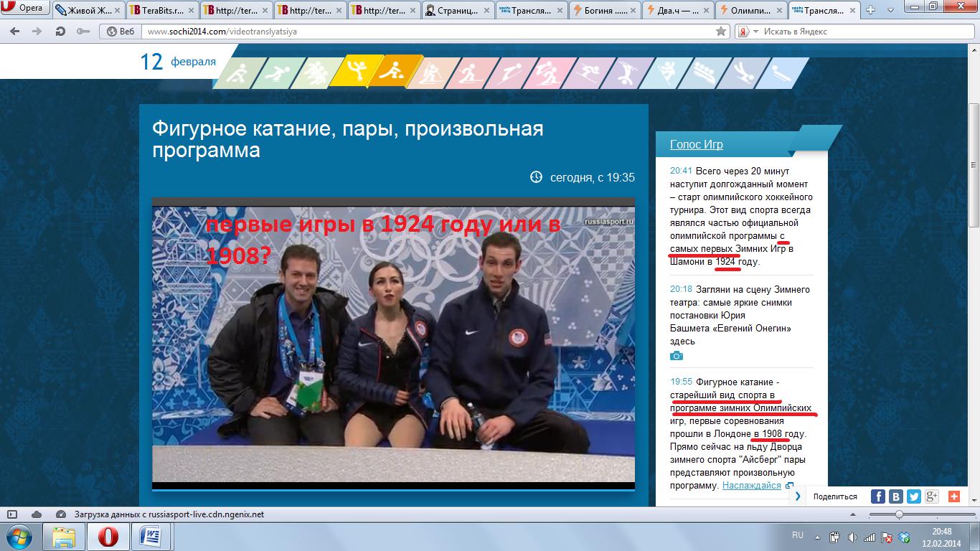
Task: Collapse the share bar with blue chevron
Action: pyautogui.click(x=798, y=496)
